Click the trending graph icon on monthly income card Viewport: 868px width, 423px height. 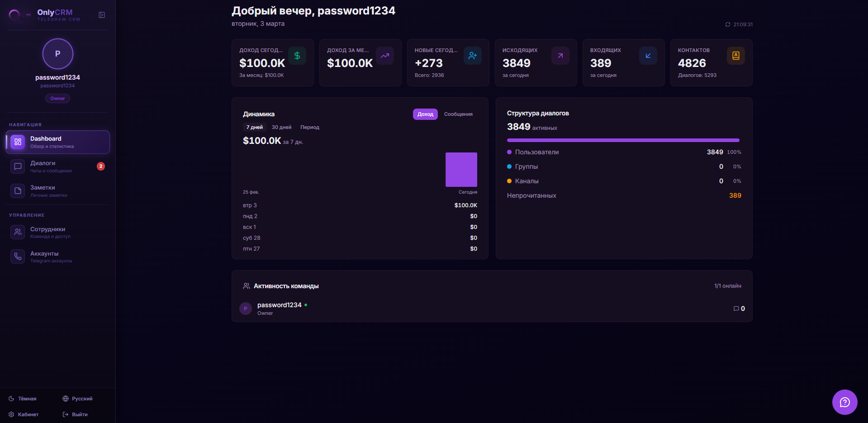385,55
